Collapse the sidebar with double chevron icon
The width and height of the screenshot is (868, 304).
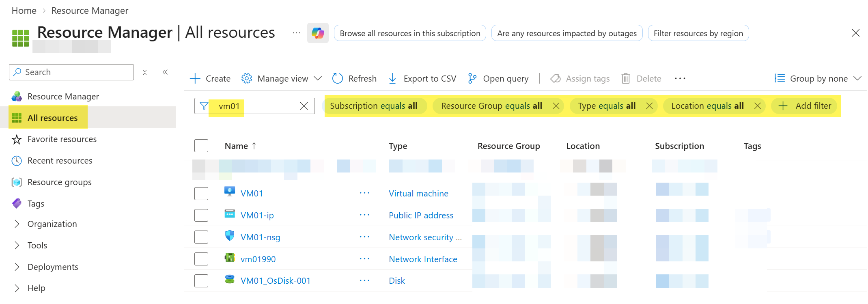click(165, 72)
